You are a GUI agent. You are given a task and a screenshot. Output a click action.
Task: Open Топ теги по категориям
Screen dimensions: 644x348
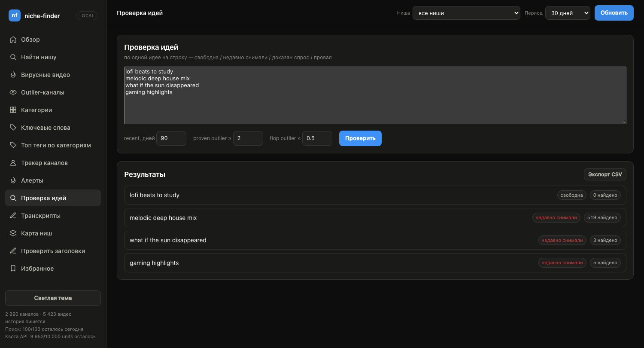tap(53, 145)
